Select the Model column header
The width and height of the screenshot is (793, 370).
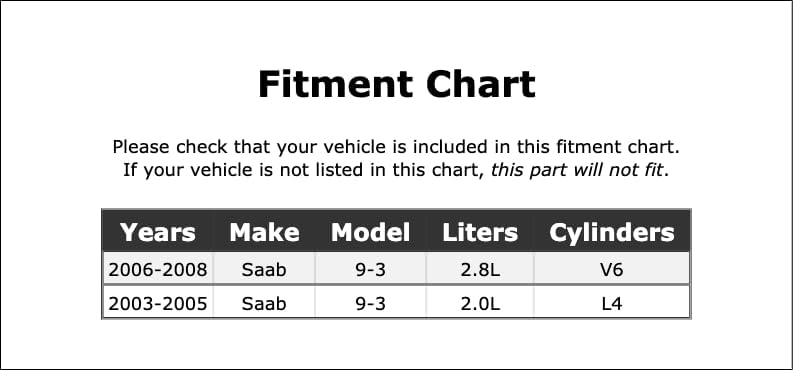pos(370,233)
